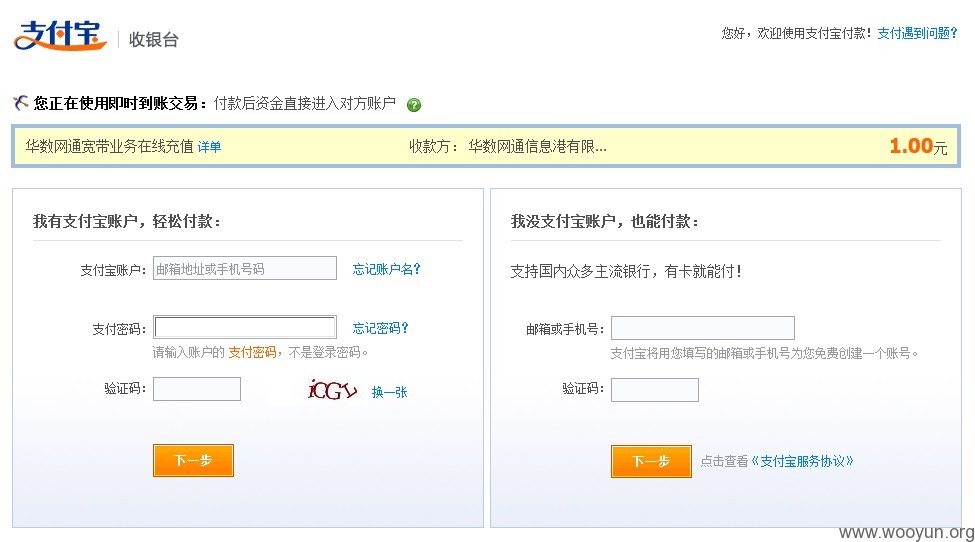Focus 验证码 field in Alipay account panel
This screenshot has width=975, height=542.
pyautogui.click(x=196, y=389)
